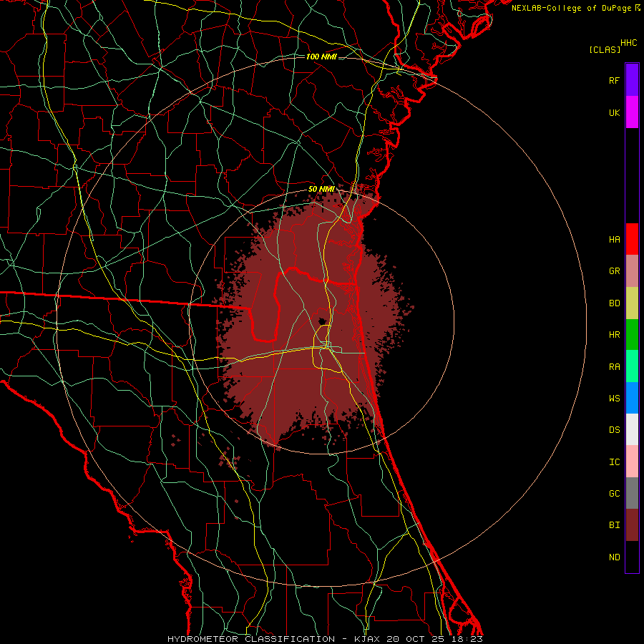The width and height of the screenshot is (644, 644).
Task: Click the IC light-pink legend swatch
Action: pyautogui.click(x=632, y=462)
